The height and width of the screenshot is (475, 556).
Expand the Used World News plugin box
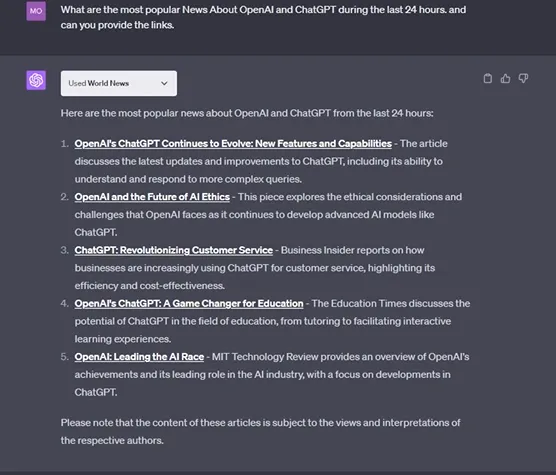[119, 83]
